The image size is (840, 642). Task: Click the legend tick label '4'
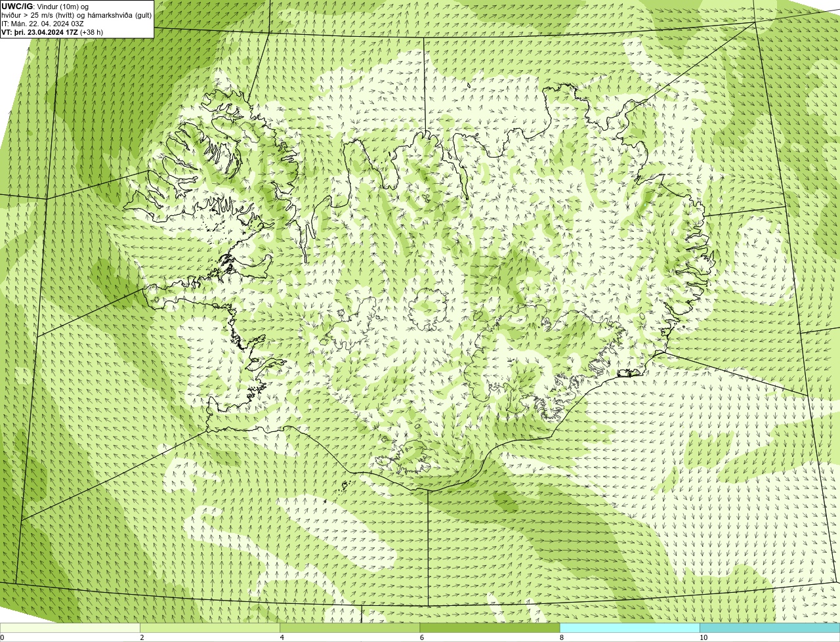[282, 637]
